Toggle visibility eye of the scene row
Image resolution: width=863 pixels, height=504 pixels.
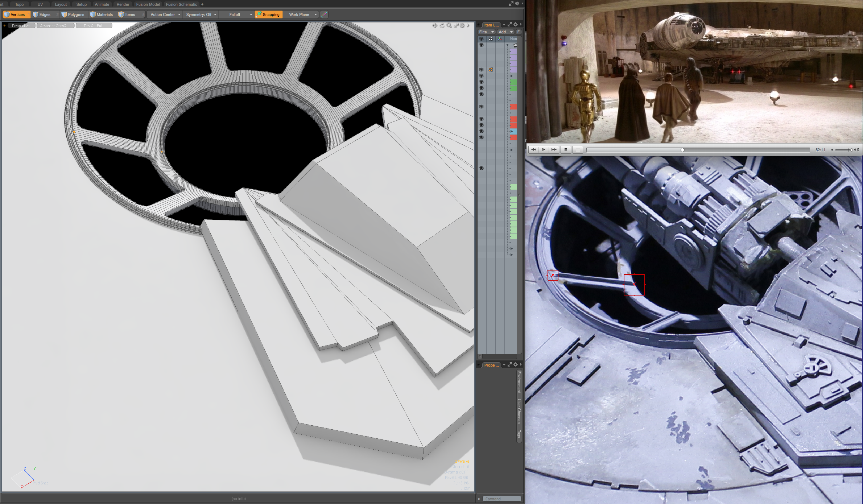click(x=481, y=45)
